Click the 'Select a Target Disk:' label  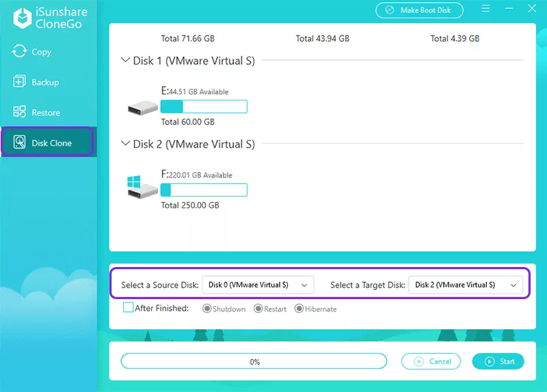point(368,285)
